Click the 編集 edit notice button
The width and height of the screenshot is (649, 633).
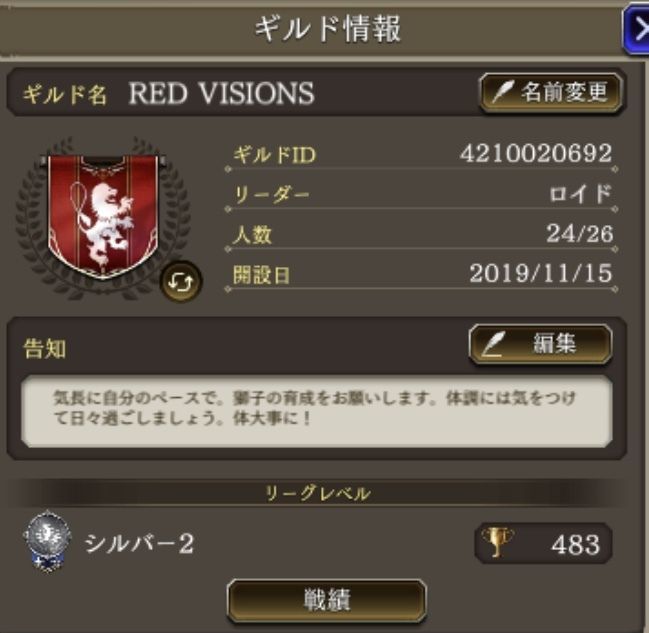tap(540, 344)
